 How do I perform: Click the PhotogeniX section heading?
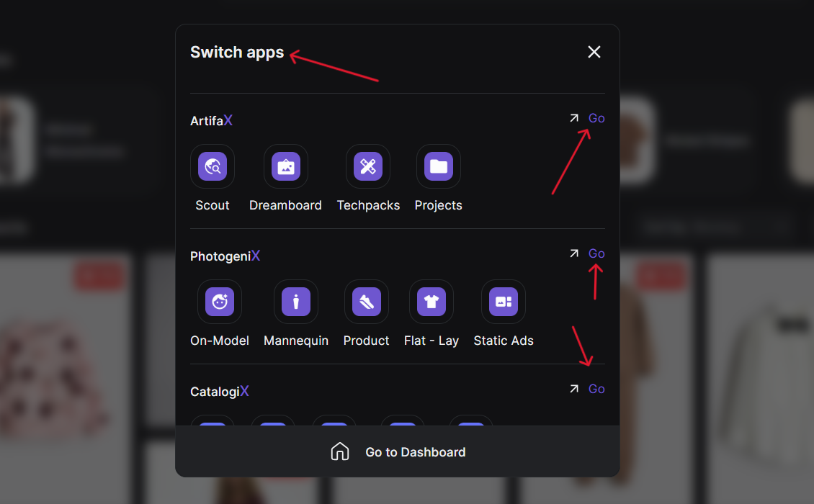point(225,256)
